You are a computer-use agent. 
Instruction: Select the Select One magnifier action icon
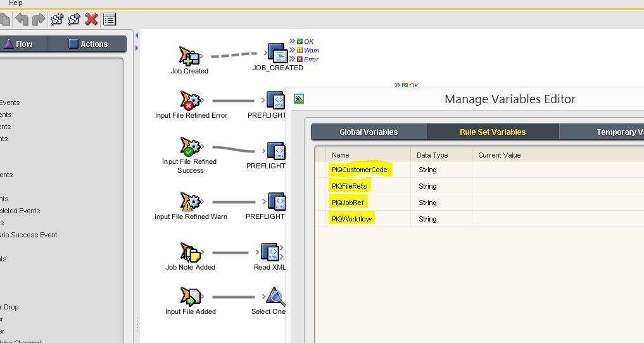[x=275, y=297]
